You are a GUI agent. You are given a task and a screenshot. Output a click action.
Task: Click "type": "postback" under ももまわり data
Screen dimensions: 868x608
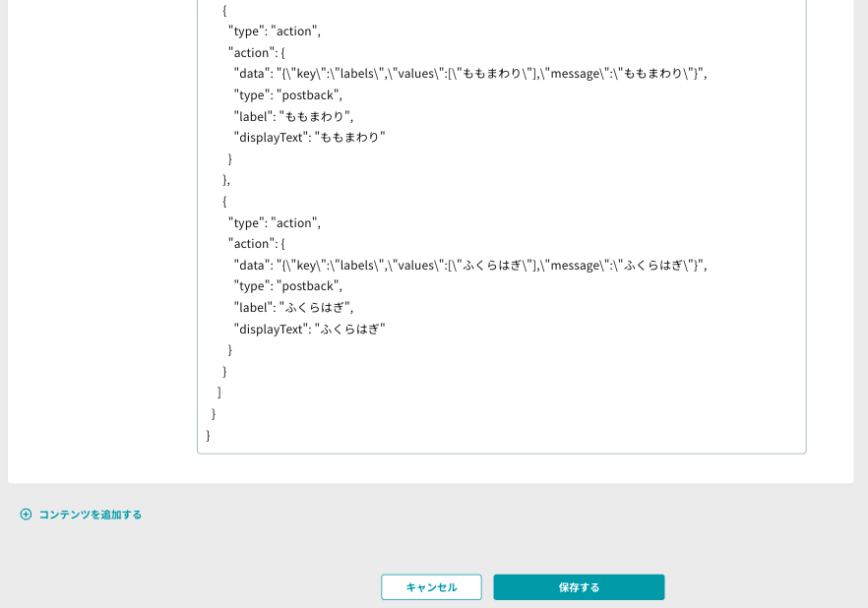[x=287, y=95]
